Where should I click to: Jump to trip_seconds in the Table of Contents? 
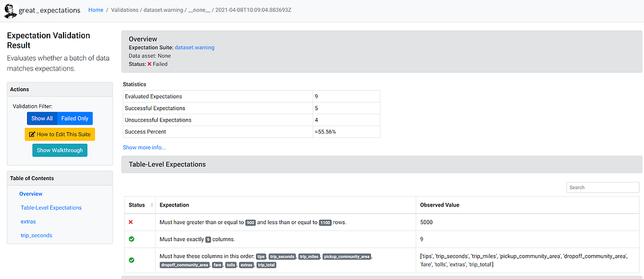coord(36,236)
